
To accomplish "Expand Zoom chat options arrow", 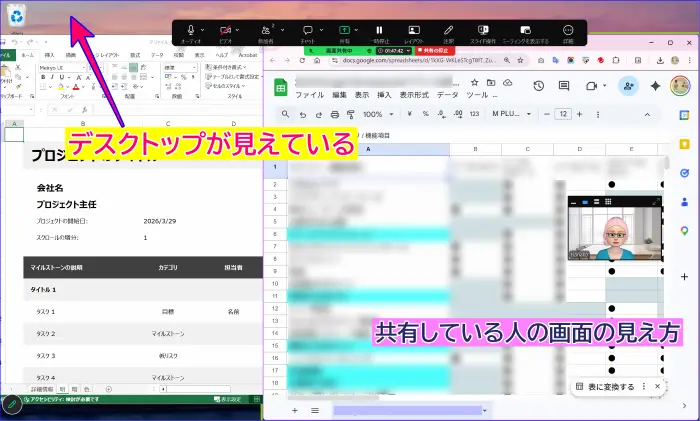I will [321, 30].
